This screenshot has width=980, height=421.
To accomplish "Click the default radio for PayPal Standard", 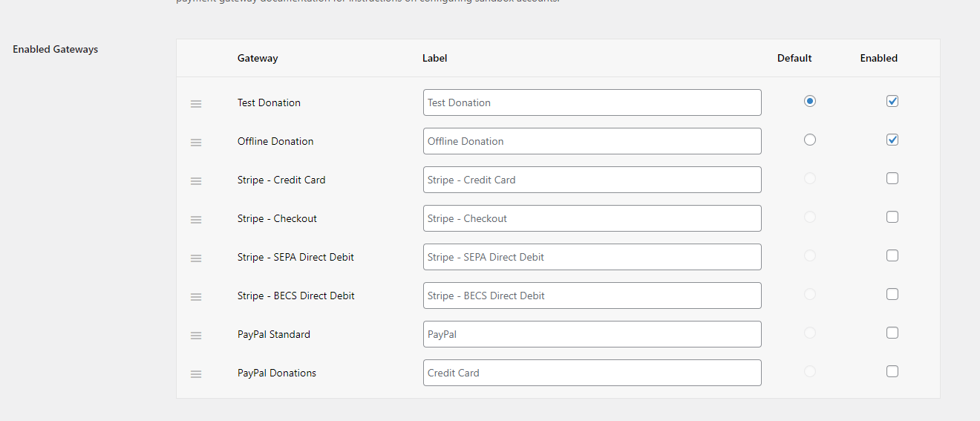I will (x=810, y=333).
